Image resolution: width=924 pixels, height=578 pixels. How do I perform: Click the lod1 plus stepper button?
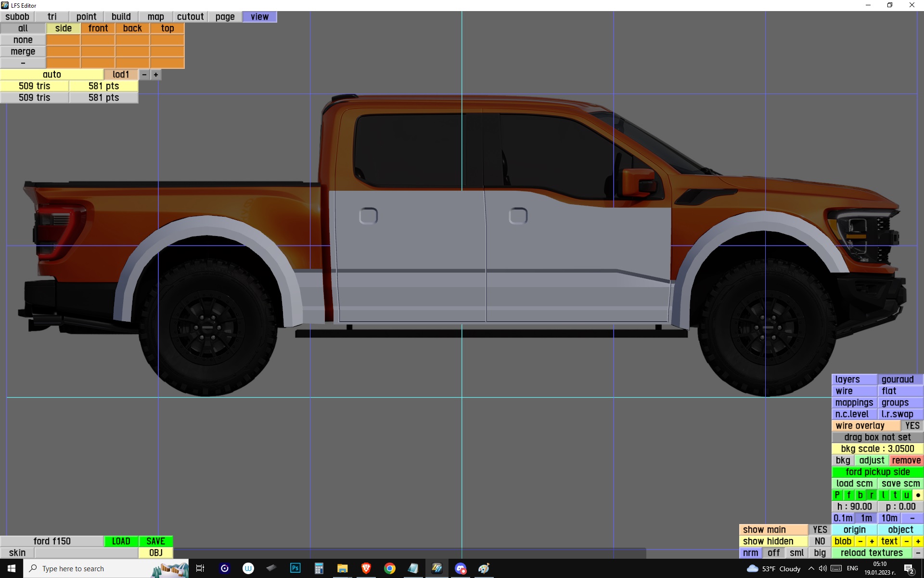(x=155, y=75)
